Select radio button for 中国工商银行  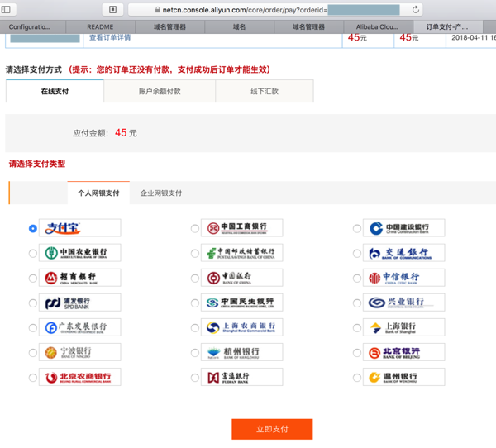195,228
